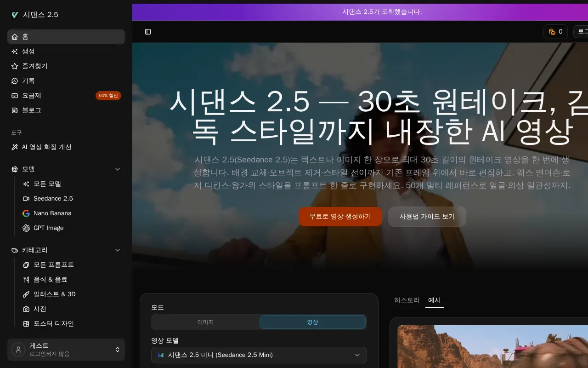Click the coin credits icon
This screenshot has height=368, width=588.
pyautogui.click(x=552, y=32)
